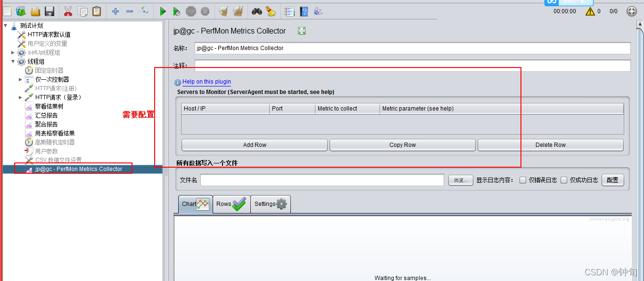Create a new test plan file
Screen dimensions: 644x281
(7, 11)
